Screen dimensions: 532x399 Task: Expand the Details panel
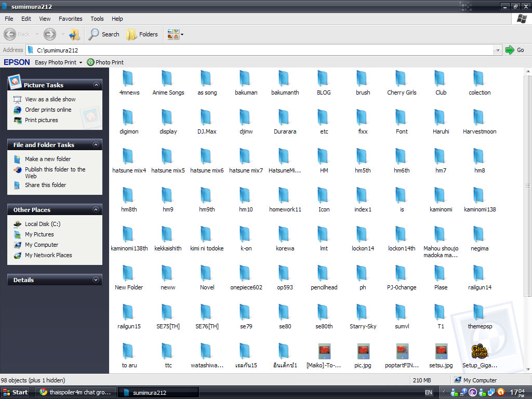pyautogui.click(x=96, y=280)
